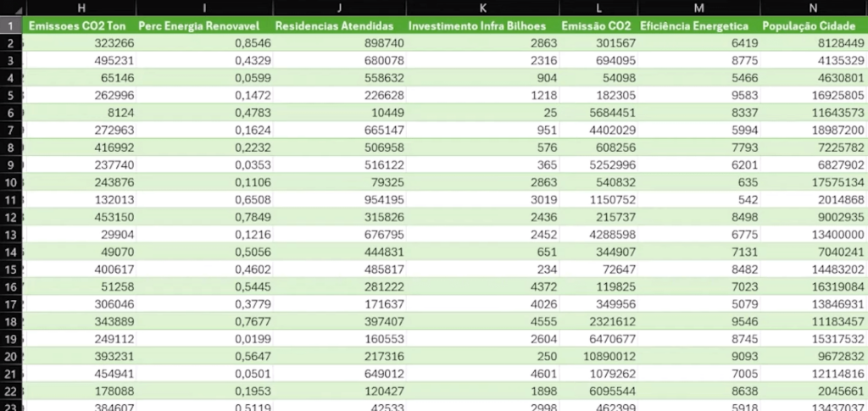Select cell with value 444831

pos(339,252)
